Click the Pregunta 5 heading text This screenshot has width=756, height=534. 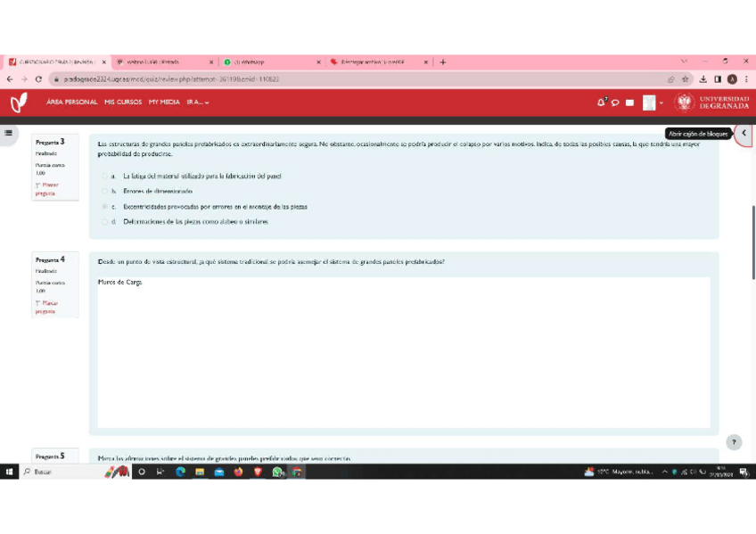(x=50, y=456)
